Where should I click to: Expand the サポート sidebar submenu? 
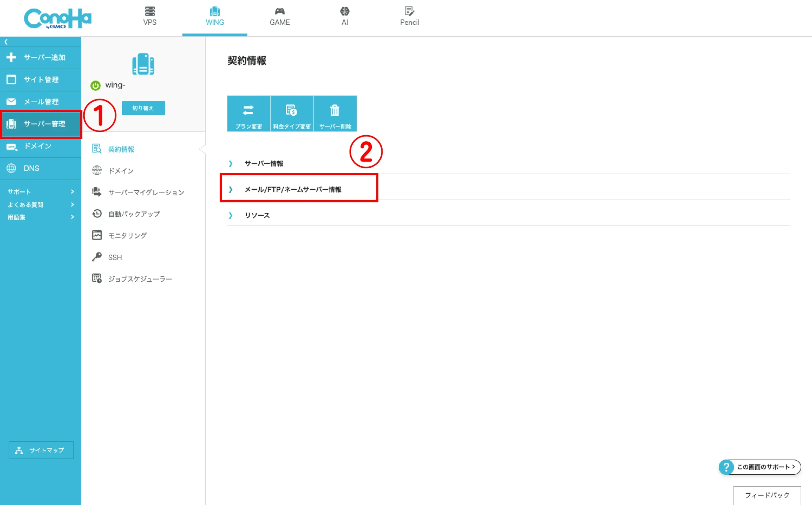tap(40, 191)
